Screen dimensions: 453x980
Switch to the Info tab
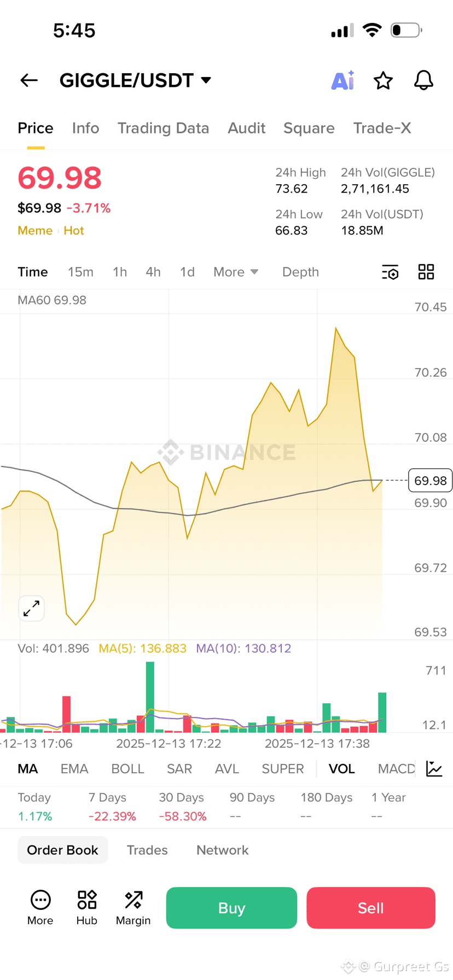pyautogui.click(x=86, y=128)
